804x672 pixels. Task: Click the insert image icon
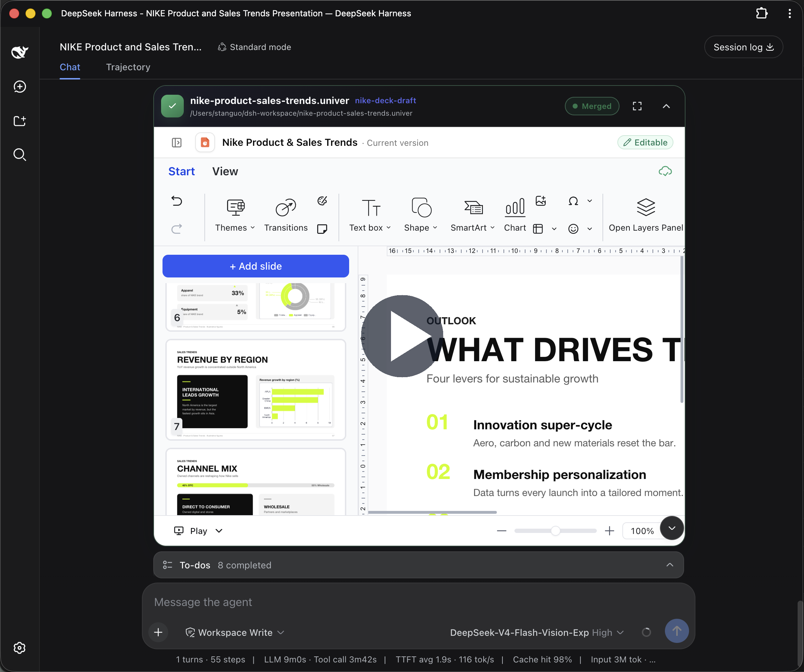pyautogui.click(x=541, y=201)
